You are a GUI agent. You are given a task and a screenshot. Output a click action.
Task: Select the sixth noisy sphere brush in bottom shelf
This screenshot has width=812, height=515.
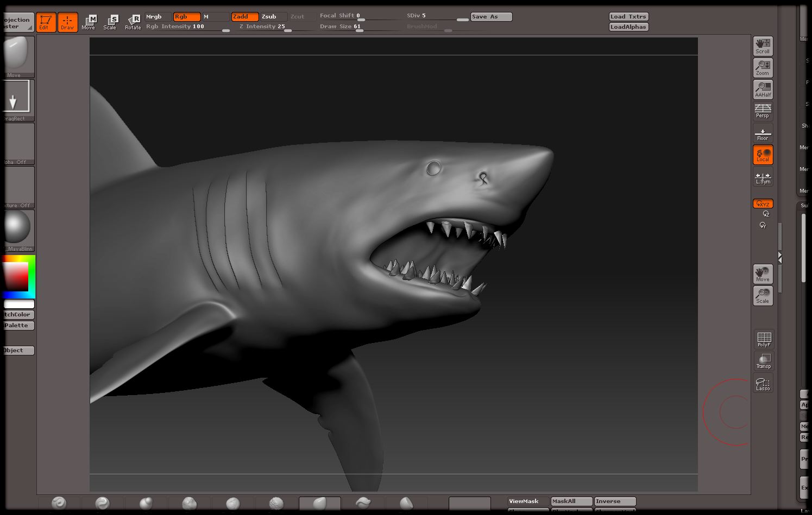(x=276, y=504)
